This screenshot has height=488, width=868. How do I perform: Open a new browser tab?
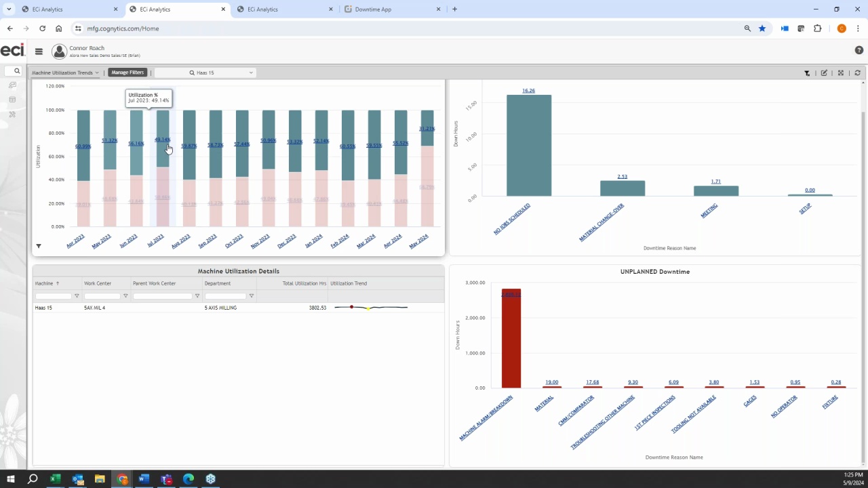click(x=454, y=9)
